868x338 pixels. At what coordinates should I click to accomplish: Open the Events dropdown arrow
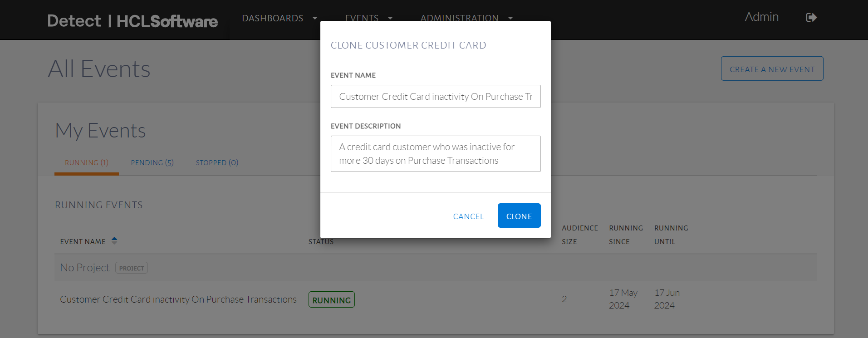pyautogui.click(x=390, y=18)
